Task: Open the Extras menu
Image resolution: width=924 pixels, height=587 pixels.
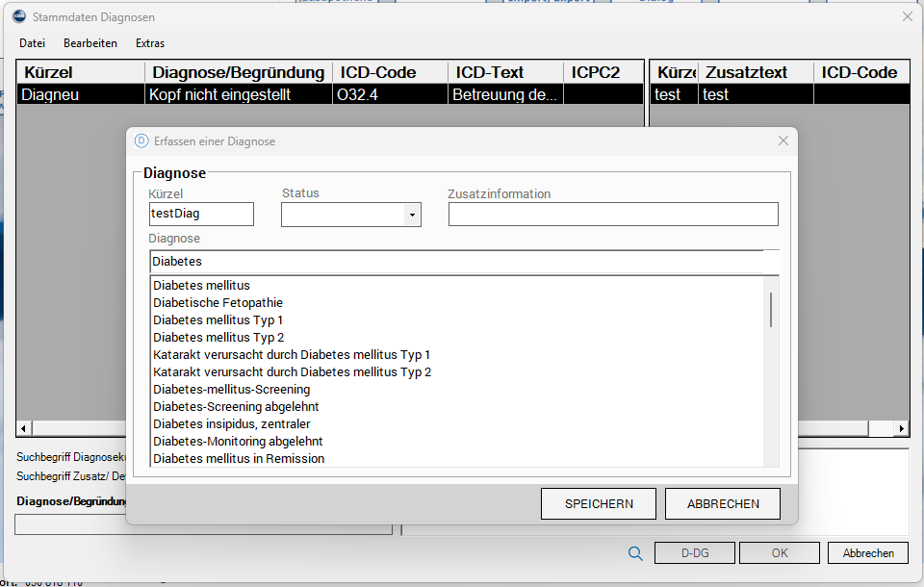Action: (x=150, y=43)
